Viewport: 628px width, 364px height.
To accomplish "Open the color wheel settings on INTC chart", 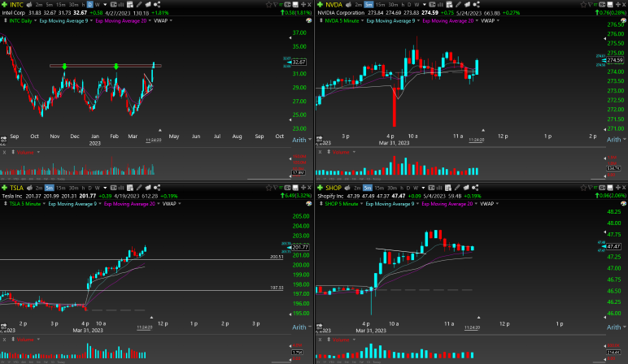I will pyautogui.click(x=309, y=20).
